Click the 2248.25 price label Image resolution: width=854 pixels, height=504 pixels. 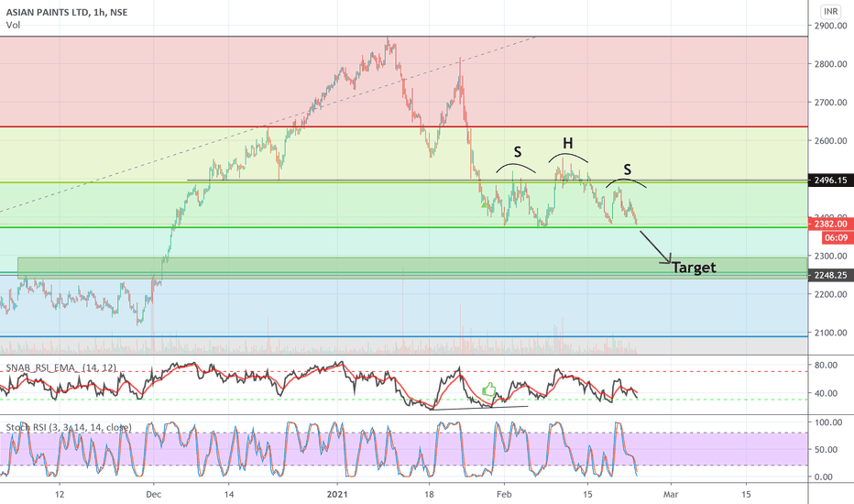[x=830, y=275]
